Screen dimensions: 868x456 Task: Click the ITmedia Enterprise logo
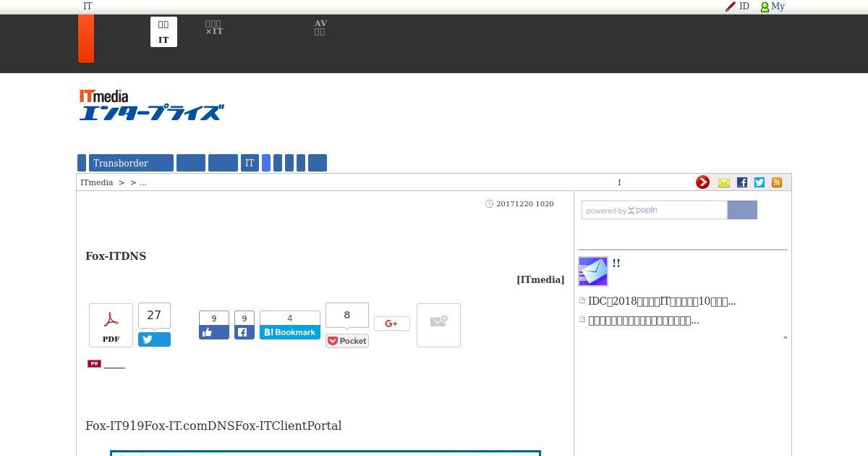151,105
